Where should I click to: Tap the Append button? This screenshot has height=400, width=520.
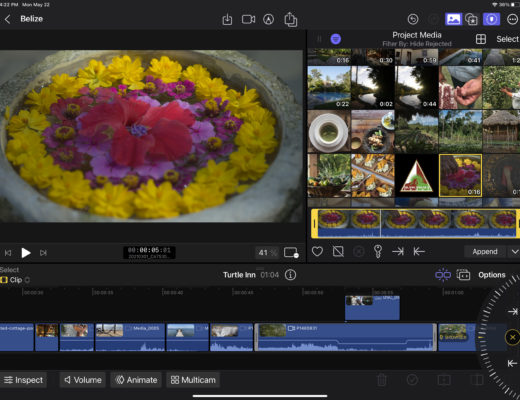coord(485,252)
